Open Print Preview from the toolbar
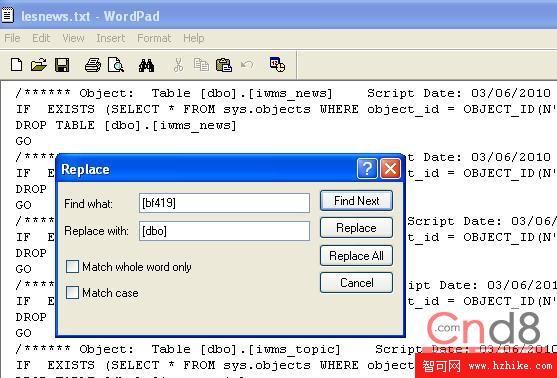Image resolution: width=557 pixels, height=378 pixels. click(116, 65)
